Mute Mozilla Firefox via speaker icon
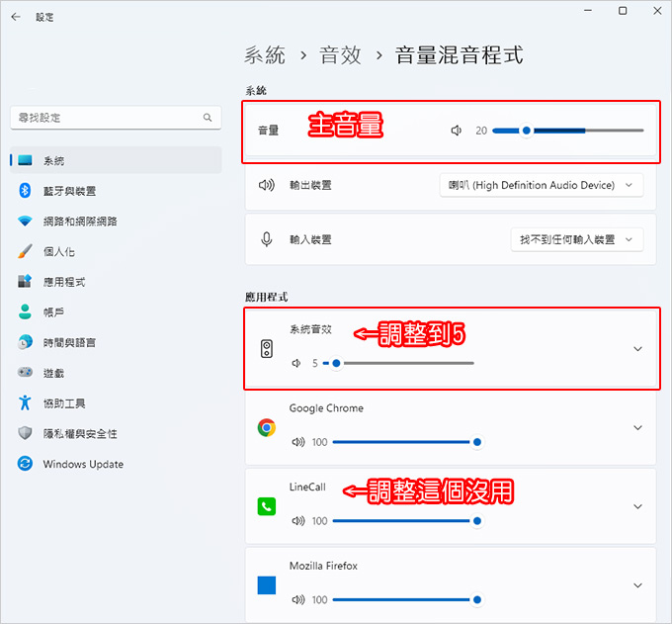This screenshot has height=624, width=672. coord(297,599)
